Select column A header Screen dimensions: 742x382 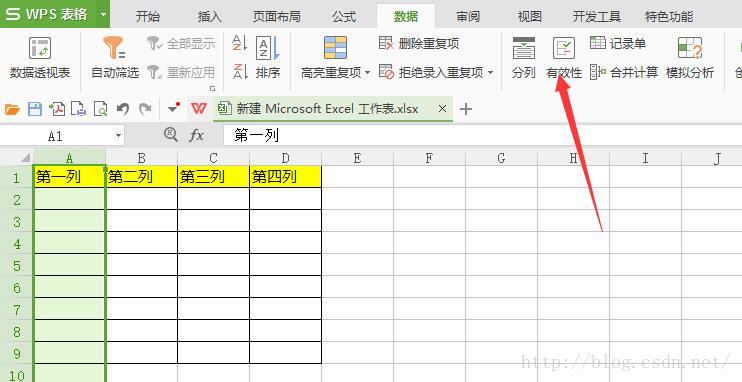click(x=70, y=158)
